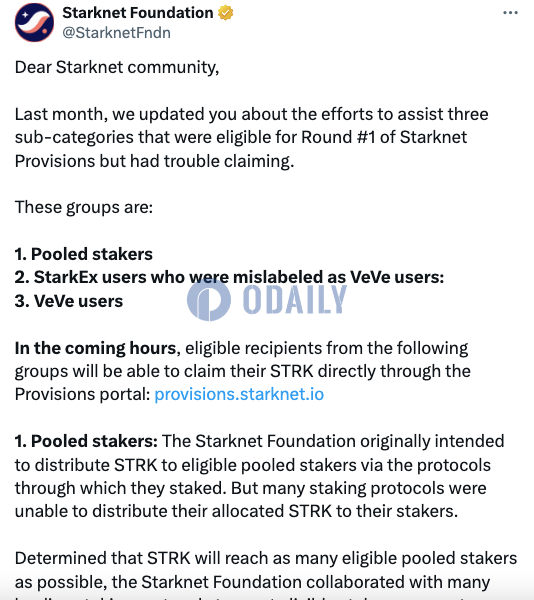Open the Starknet Foundation display name
The width and height of the screenshot is (534, 600).
click(138, 13)
